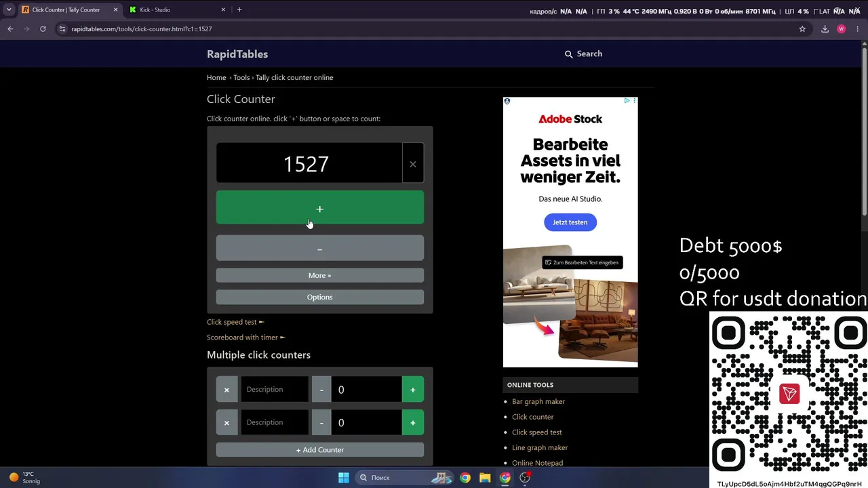868x488 pixels.
Task: Click the Tron logo in the QR code
Action: point(789,394)
